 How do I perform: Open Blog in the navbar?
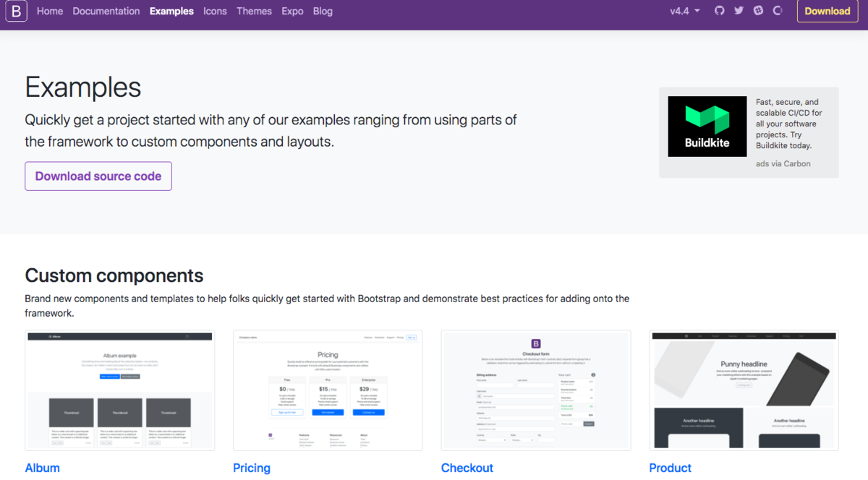(x=323, y=11)
